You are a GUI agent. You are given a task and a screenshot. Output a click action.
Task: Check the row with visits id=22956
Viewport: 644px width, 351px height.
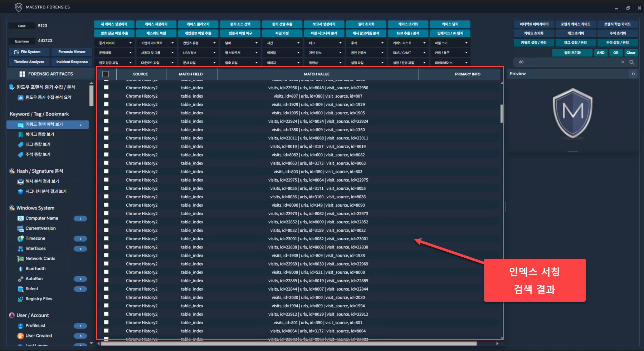point(106,88)
